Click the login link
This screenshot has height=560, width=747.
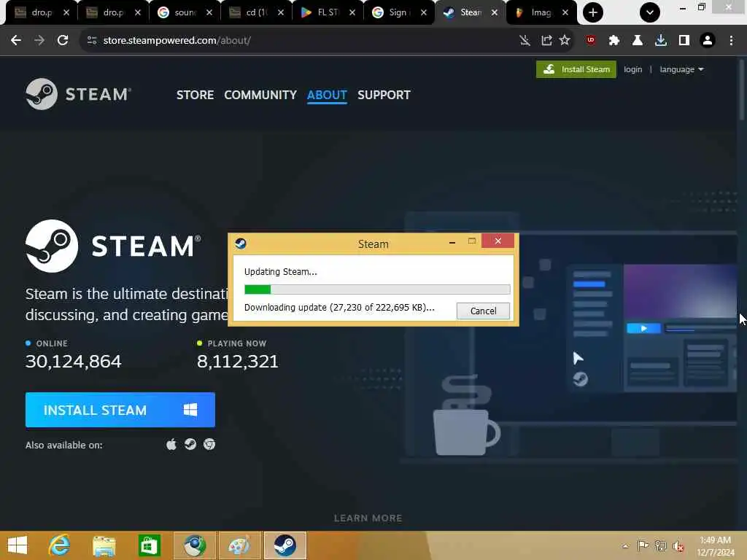click(632, 69)
